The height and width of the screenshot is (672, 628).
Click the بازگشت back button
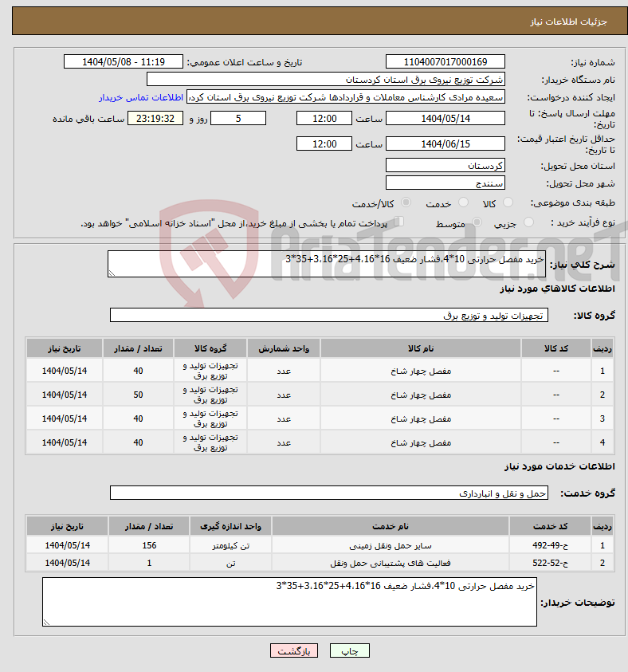[x=294, y=651]
